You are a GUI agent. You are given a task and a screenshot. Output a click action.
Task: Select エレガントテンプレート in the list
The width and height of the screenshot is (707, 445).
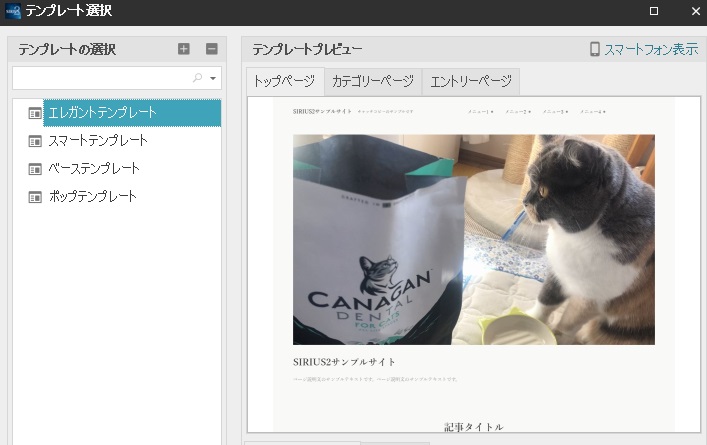pos(132,113)
